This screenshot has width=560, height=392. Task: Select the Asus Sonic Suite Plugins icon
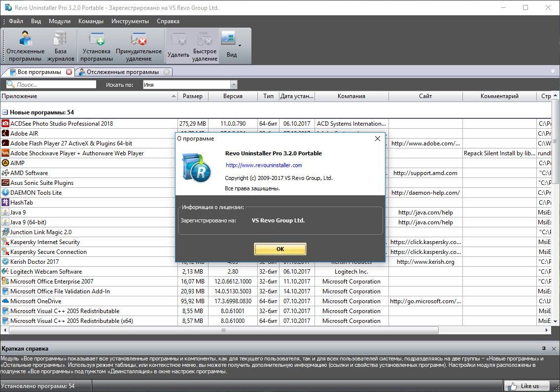[5, 182]
